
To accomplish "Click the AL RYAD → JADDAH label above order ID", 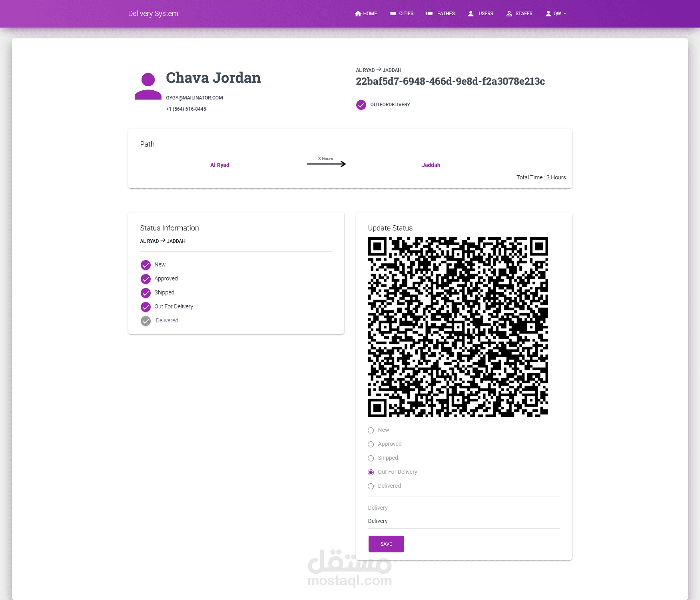I will tap(379, 70).
